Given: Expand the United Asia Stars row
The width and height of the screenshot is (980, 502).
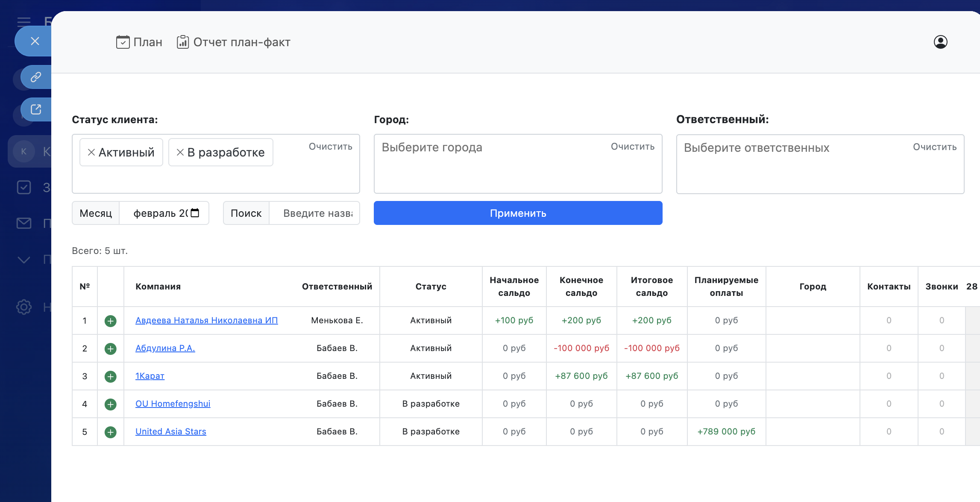Looking at the screenshot, I should [x=110, y=432].
